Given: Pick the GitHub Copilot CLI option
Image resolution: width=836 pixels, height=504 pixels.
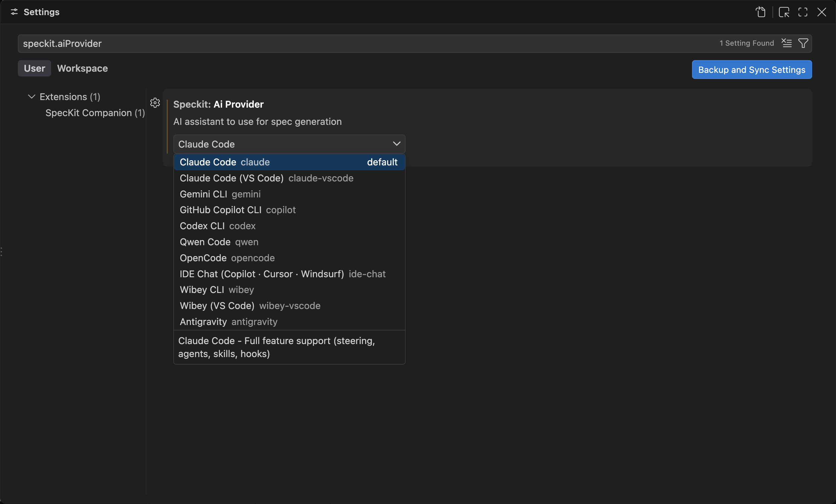Looking at the screenshot, I should click(x=289, y=210).
